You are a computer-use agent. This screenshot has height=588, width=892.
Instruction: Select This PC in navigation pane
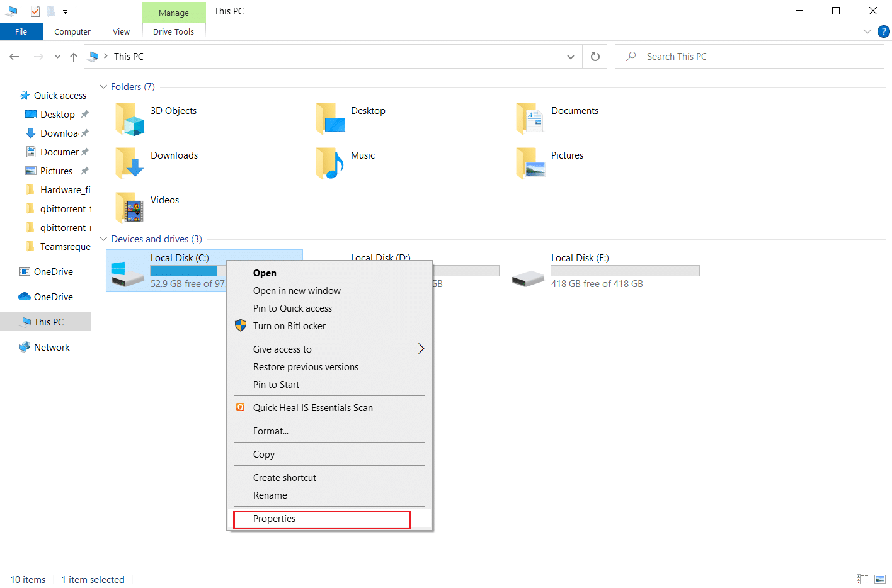coord(45,322)
